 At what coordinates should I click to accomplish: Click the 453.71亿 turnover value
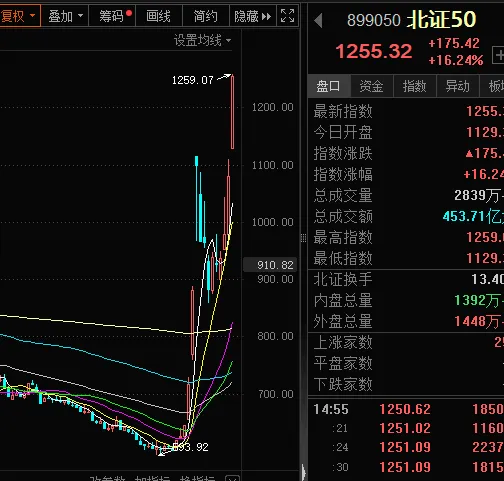point(473,216)
